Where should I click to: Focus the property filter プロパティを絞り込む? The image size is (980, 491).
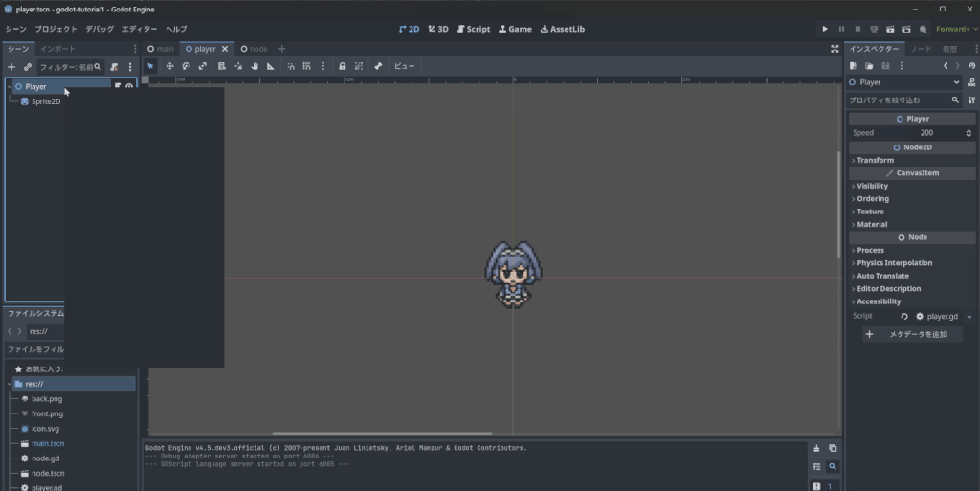(x=903, y=100)
